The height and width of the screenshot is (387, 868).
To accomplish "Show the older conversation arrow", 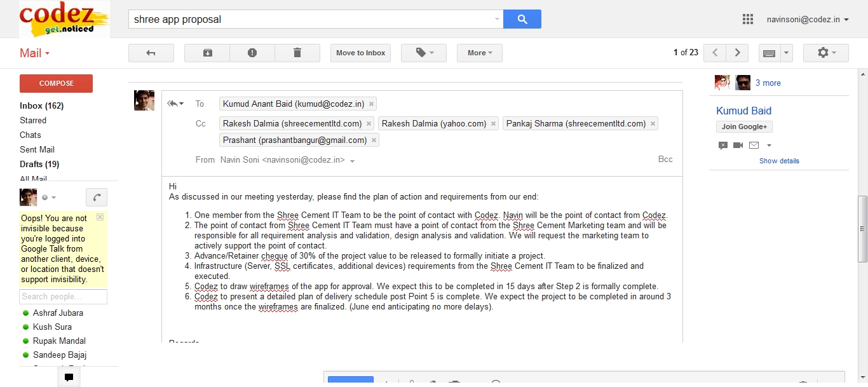I will [737, 53].
